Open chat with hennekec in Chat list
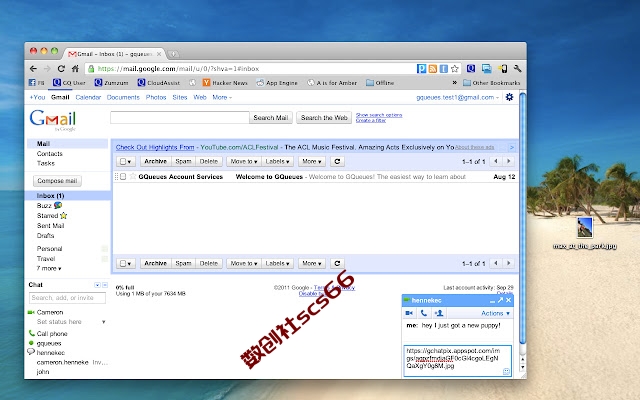The image size is (640, 400). (51, 353)
